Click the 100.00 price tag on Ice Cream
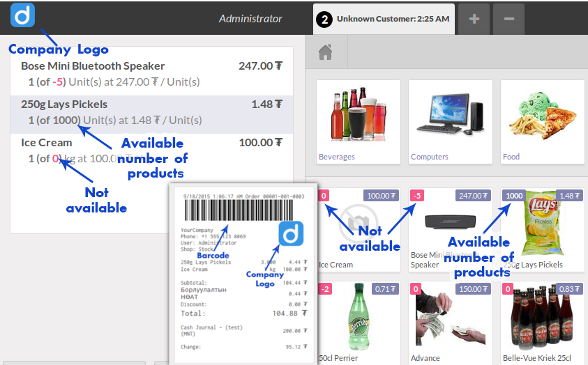The image size is (588, 365). click(381, 196)
